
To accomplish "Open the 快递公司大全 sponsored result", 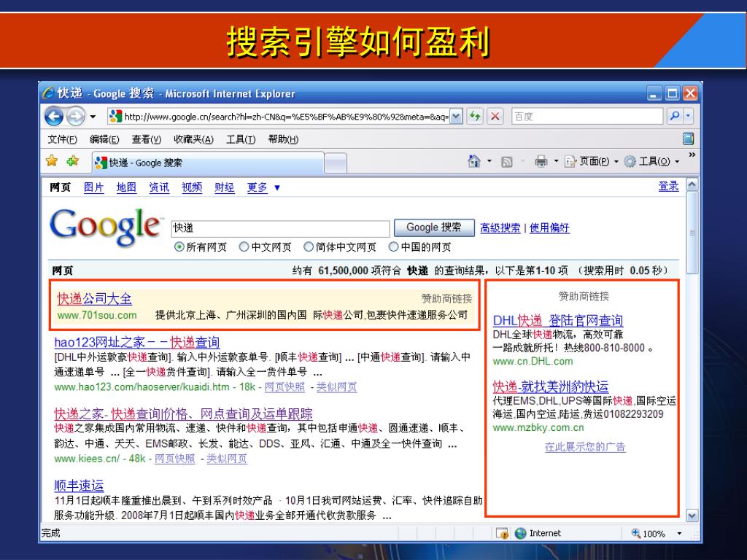I will coord(94,298).
